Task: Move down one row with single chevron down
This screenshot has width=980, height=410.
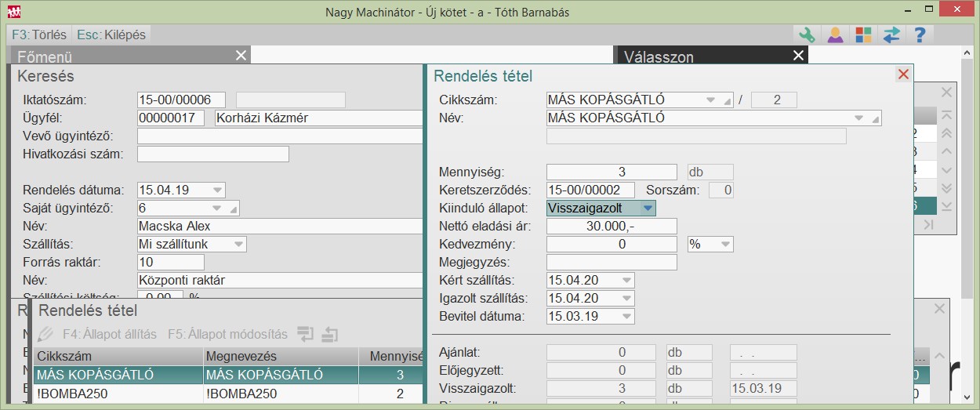Action: point(946,170)
